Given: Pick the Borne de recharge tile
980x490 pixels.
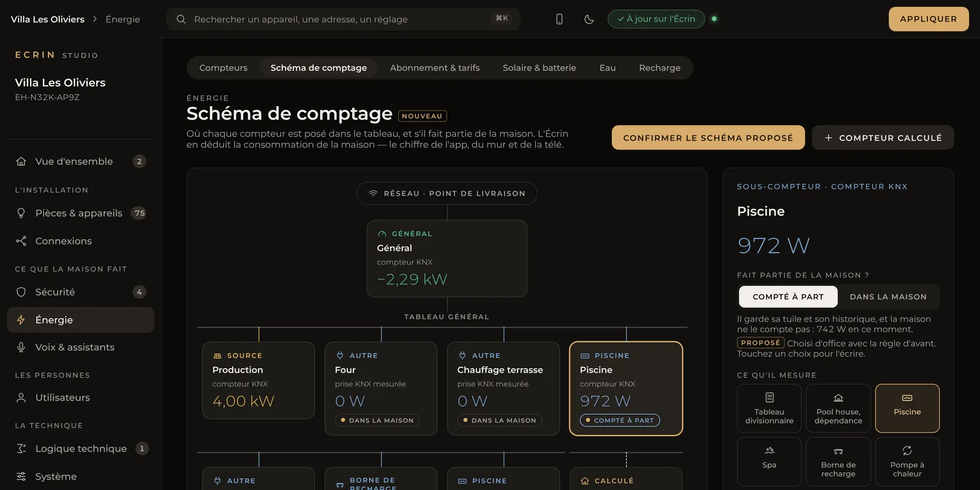Looking at the screenshot, I should (839, 461).
